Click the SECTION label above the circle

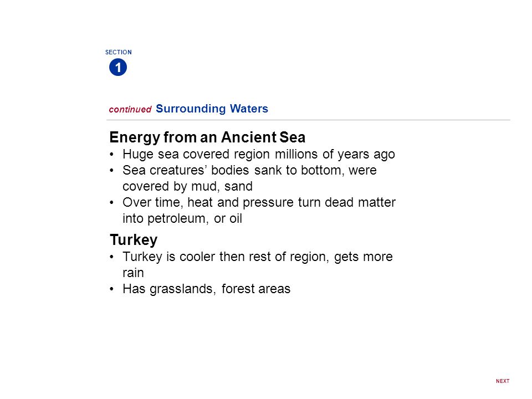[119, 52]
